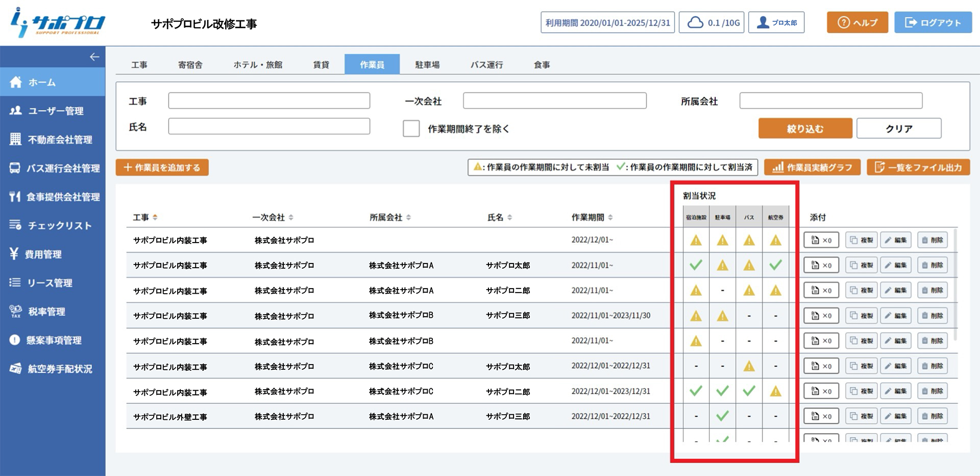Switch to the ホテル・旅館 tab
Screen dimensions: 980x476
258,65
